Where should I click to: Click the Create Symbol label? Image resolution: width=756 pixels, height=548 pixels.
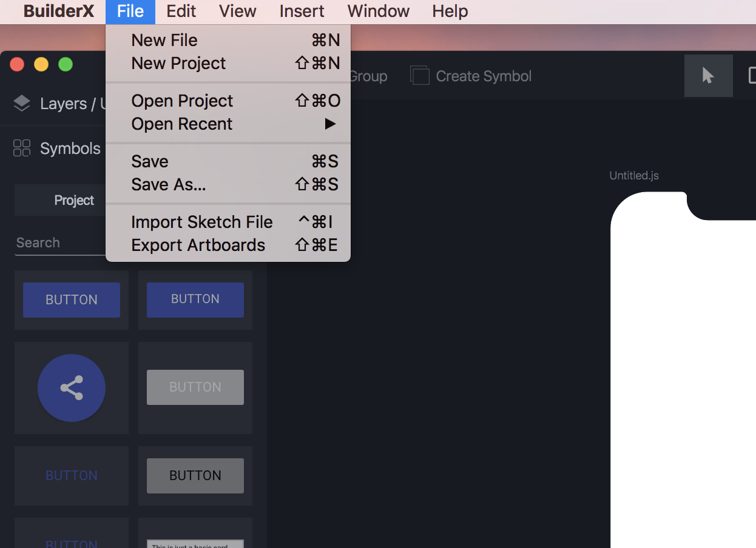[x=484, y=76]
